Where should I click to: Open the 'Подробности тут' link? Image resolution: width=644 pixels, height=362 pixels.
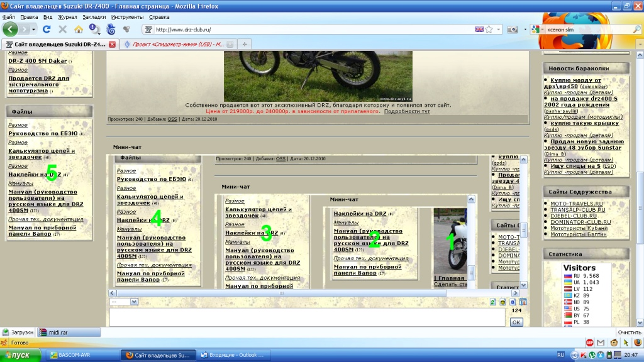[407, 111]
